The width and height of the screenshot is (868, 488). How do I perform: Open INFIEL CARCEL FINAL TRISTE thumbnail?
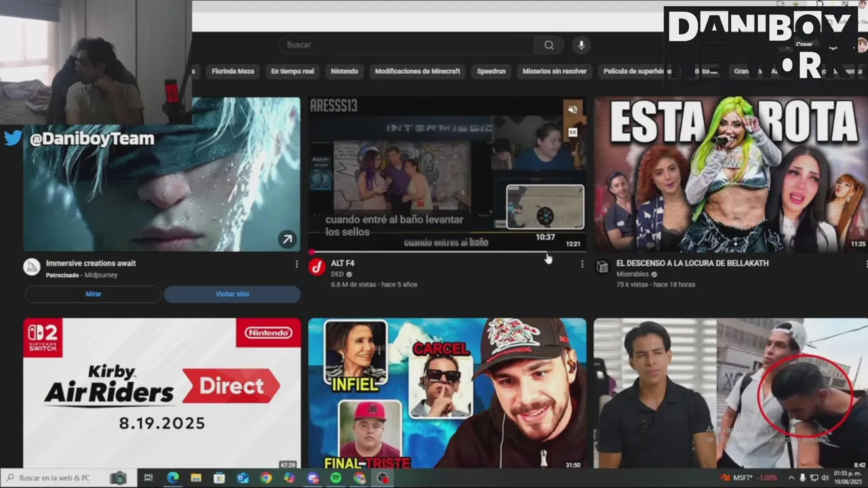447,393
